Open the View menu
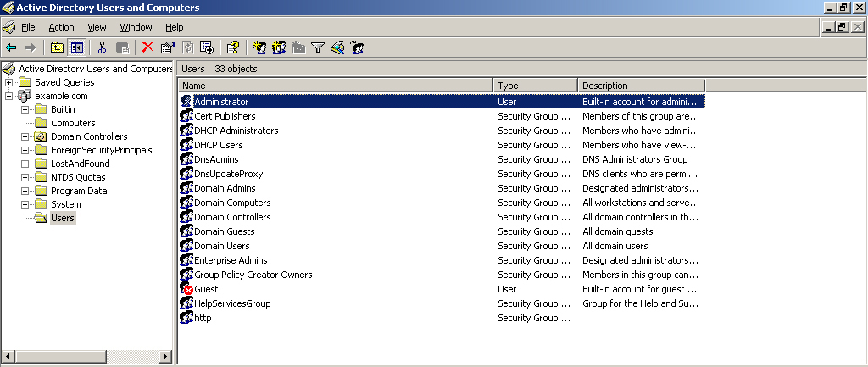Screen dimensions: 868x367 [97, 27]
